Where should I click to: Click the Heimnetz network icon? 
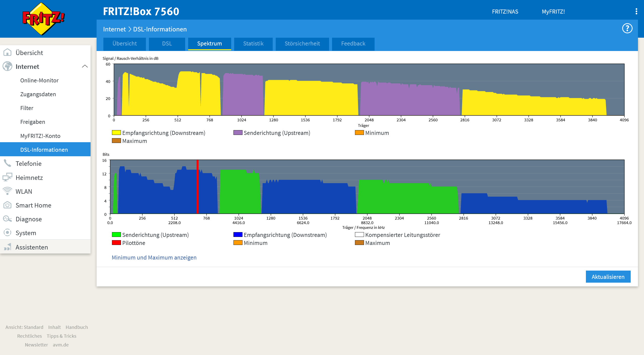pos(8,177)
